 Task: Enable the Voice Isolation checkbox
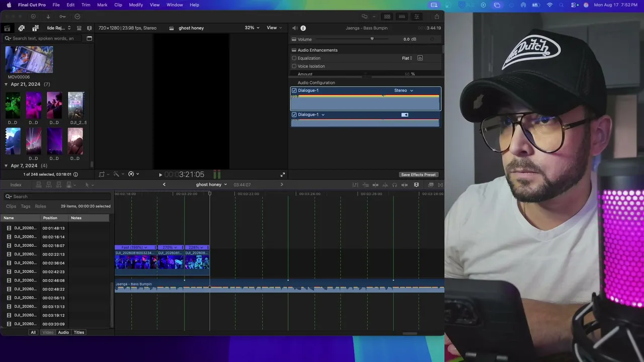(294, 66)
